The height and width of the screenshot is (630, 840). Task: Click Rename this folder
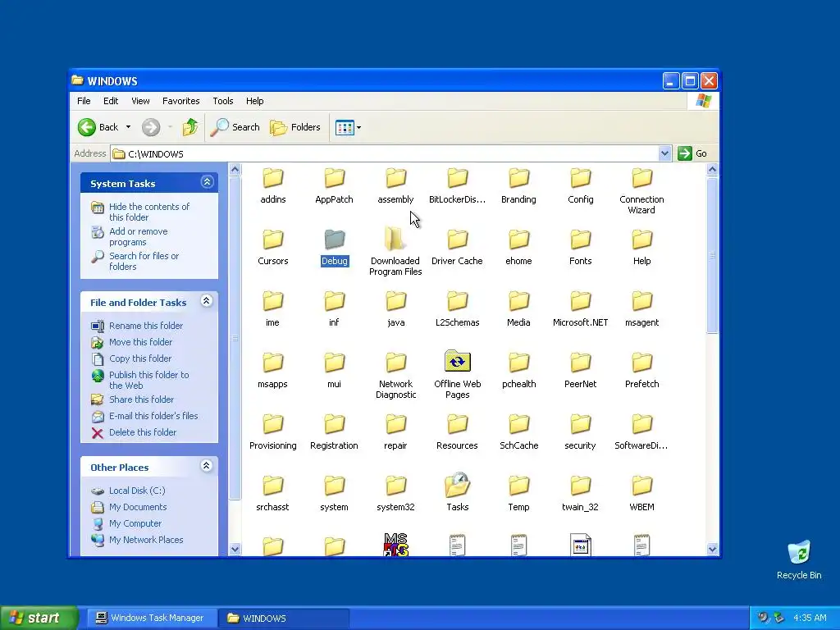pyautogui.click(x=146, y=326)
